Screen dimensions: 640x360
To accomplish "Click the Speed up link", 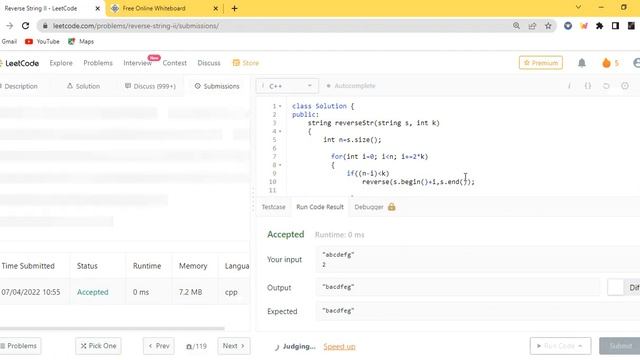I will [339, 347].
